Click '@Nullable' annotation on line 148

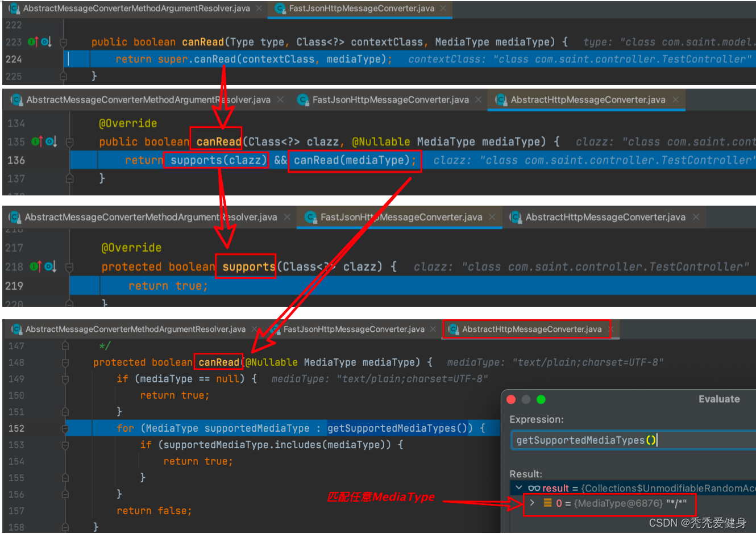click(x=272, y=362)
